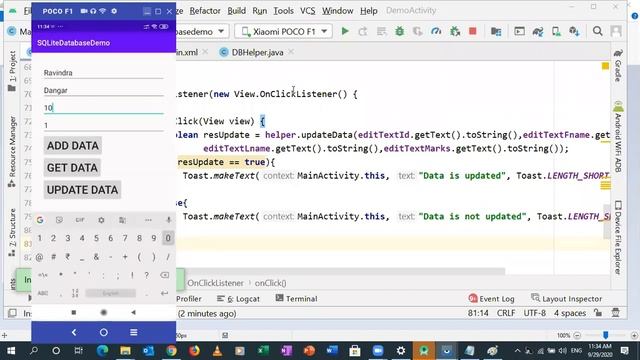640x360 pixels.
Task: Switch to the DBHelper.java tab
Action: [257, 52]
